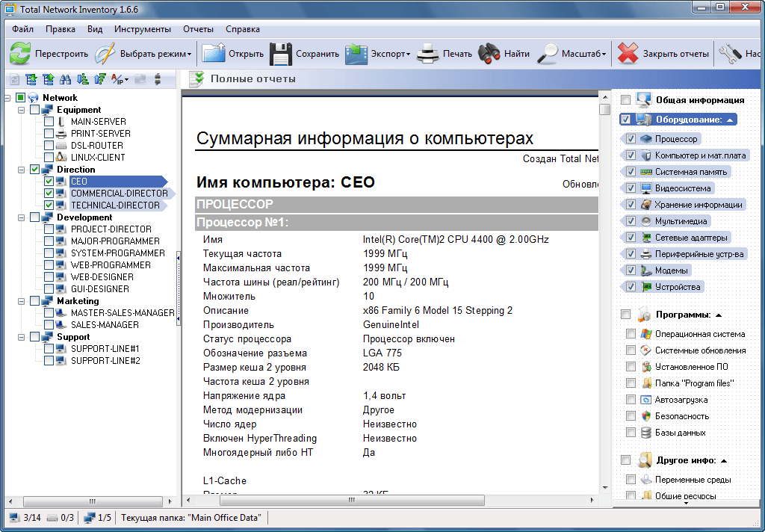Click the Общая информация monitor icon
765x532 pixels.
(x=643, y=99)
